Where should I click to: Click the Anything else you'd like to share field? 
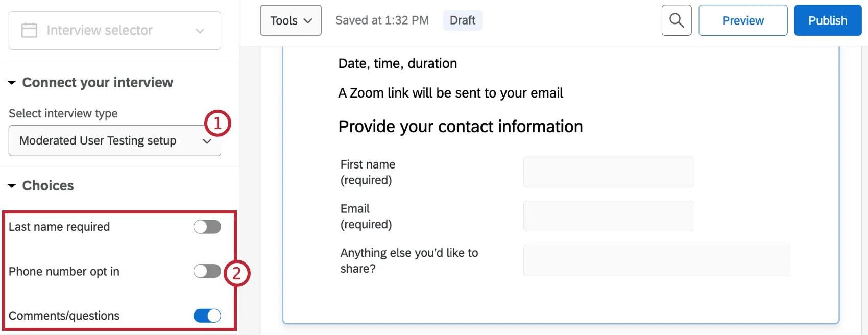point(656,260)
